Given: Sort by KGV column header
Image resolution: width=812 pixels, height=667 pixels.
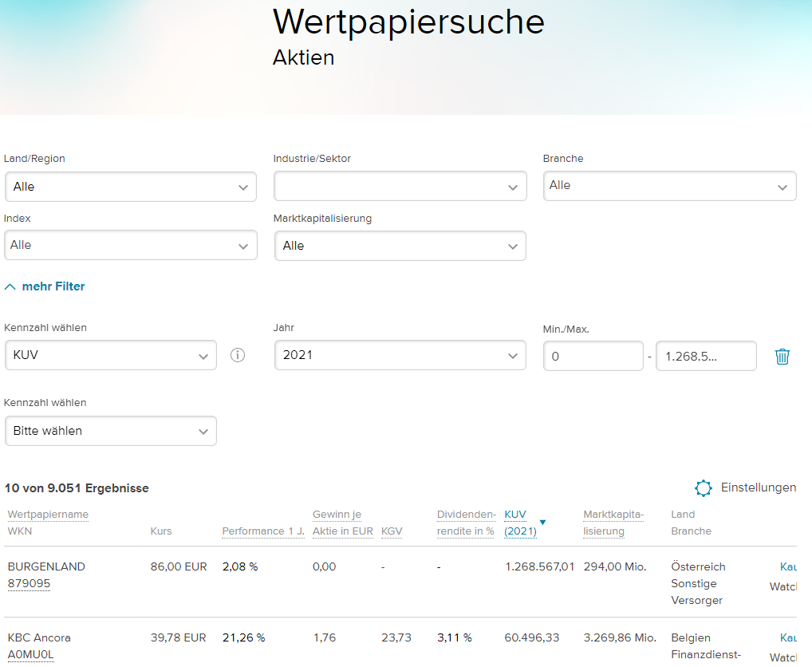Looking at the screenshot, I should [x=392, y=531].
